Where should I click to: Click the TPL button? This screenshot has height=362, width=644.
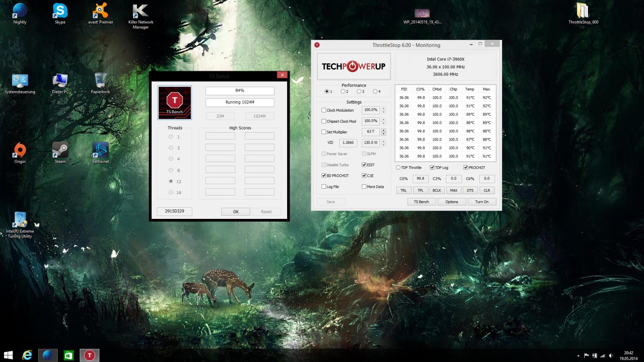tap(420, 190)
